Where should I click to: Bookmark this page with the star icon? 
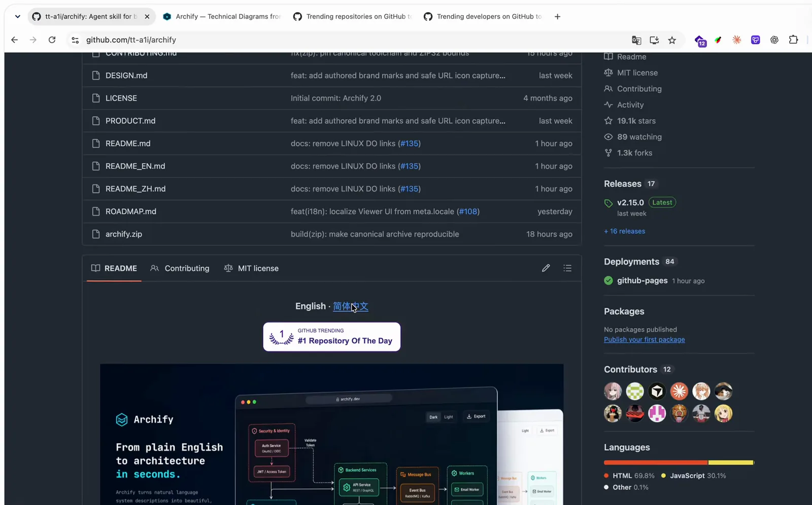click(x=672, y=40)
